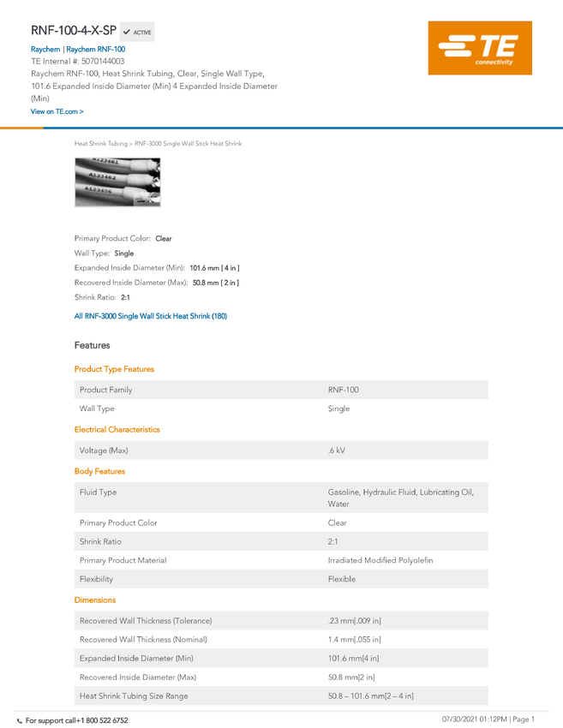
Task: Click Heat Shrink Tubing breadcrumb
Action: click(x=101, y=144)
